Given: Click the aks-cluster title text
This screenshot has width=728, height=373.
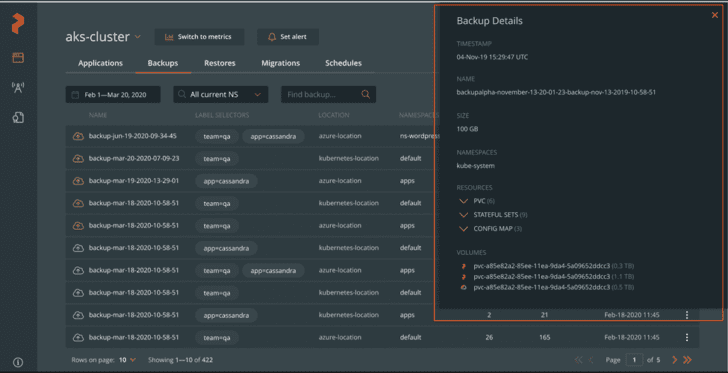Looking at the screenshot, I should (98, 37).
